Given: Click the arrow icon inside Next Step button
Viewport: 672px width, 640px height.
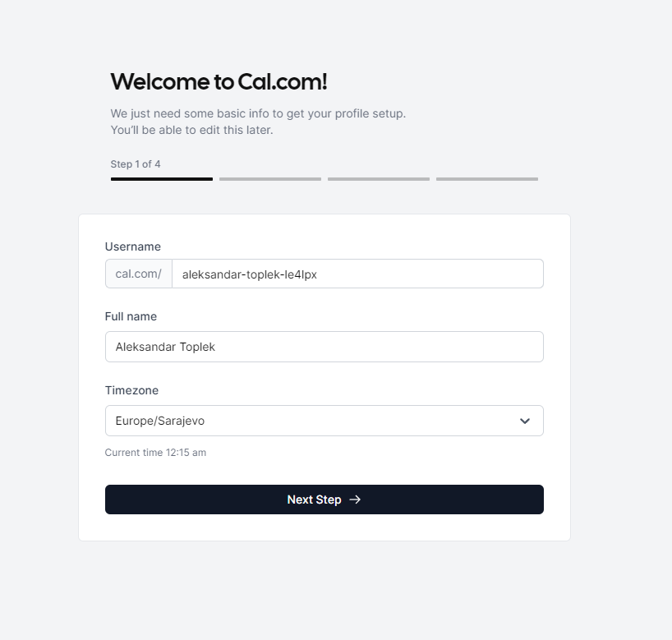Looking at the screenshot, I should [354, 500].
